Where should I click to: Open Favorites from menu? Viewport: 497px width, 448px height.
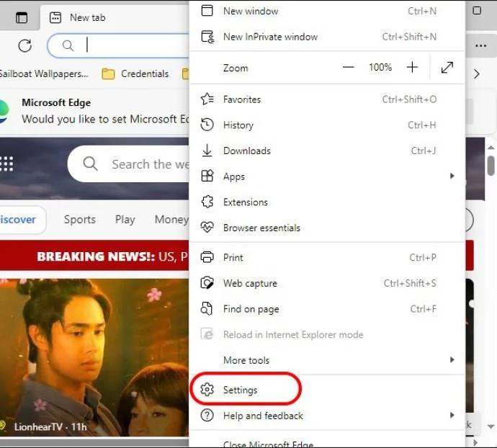tap(327, 99)
